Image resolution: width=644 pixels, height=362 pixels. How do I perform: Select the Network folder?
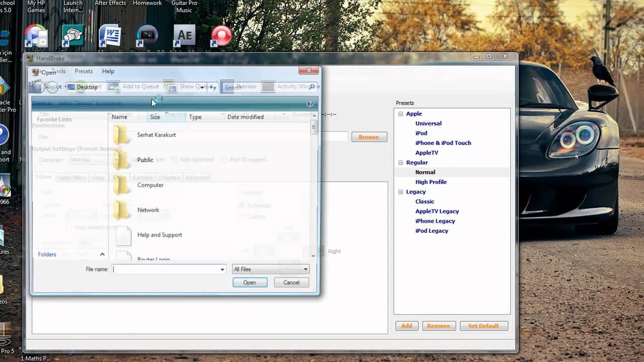pyautogui.click(x=148, y=210)
